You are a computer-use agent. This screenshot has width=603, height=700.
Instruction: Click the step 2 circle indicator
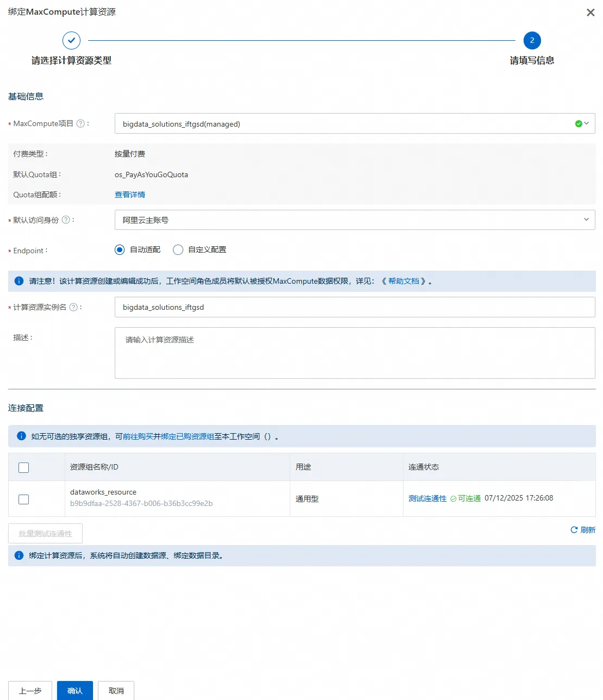pyautogui.click(x=532, y=40)
